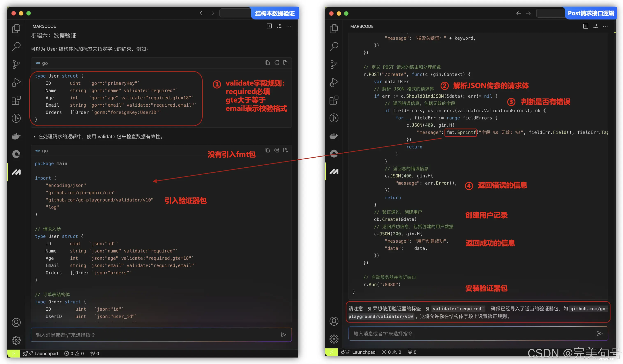Open Docker icon in right window sidebar
The height and width of the screenshot is (364, 623).
click(334, 136)
